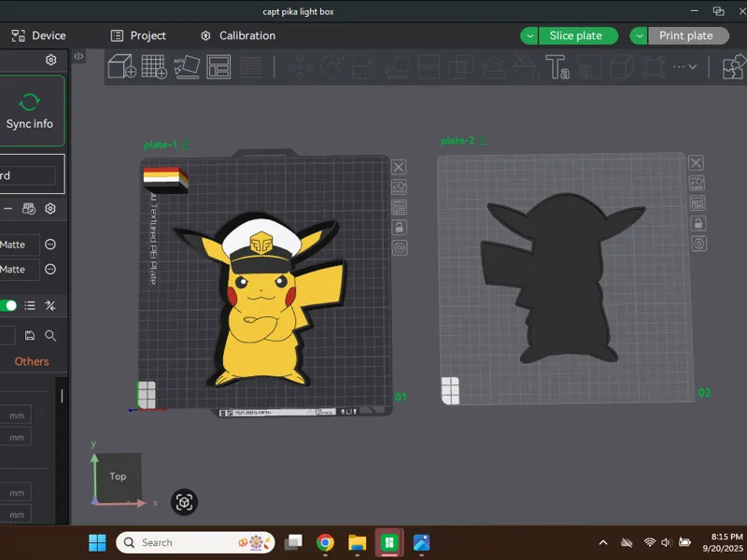Expand the more tools ellipsis dropdown

(x=684, y=67)
